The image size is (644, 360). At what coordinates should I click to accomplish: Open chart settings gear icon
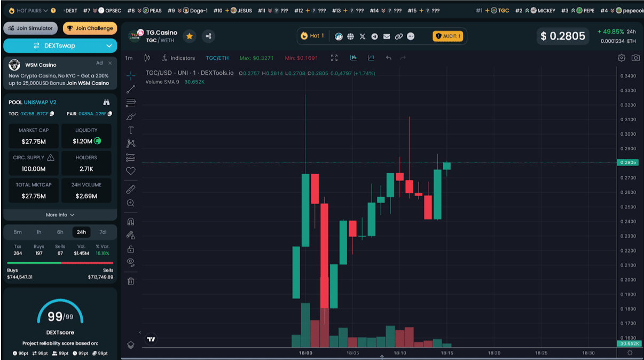(x=622, y=58)
